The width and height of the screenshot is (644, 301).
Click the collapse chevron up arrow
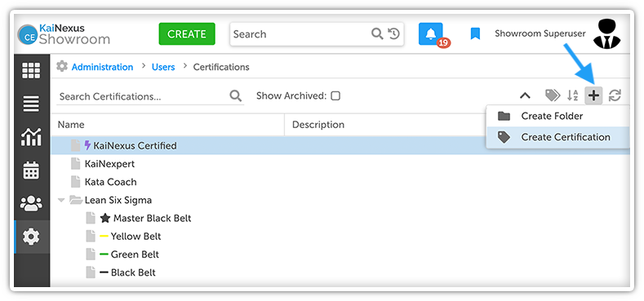click(525, 96)
